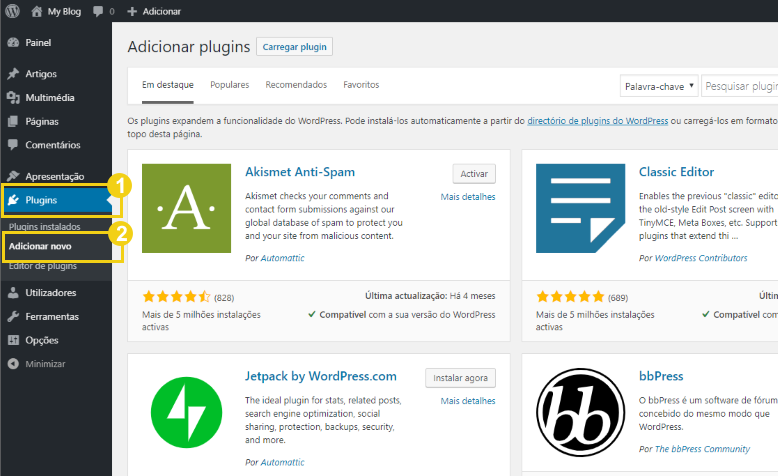778x476 pixels.
Task: Click the (689) Classic Editor ratings count
Action: [x=618, y=298]
